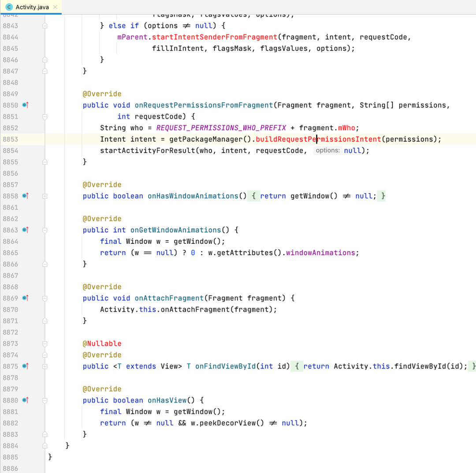The image size is (476, 473).
Task: Collapse the fold marker on line 8851
Action: pyautogui.click(x=45, y=117)
